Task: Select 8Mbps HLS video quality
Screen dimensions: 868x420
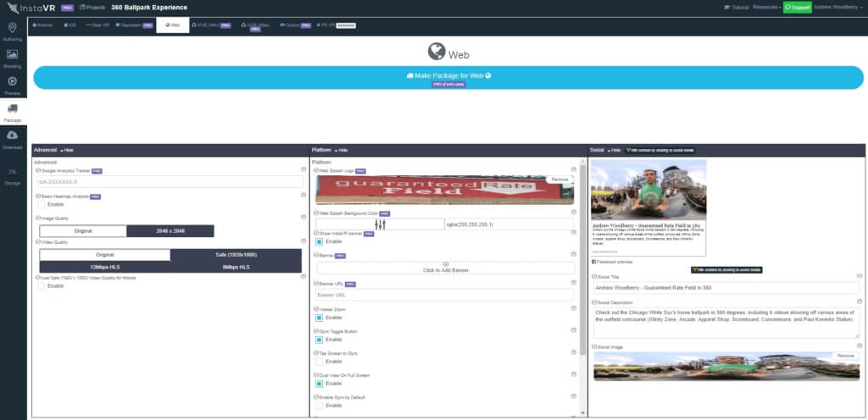Action: pyautogui.click(x=236, y=267)
